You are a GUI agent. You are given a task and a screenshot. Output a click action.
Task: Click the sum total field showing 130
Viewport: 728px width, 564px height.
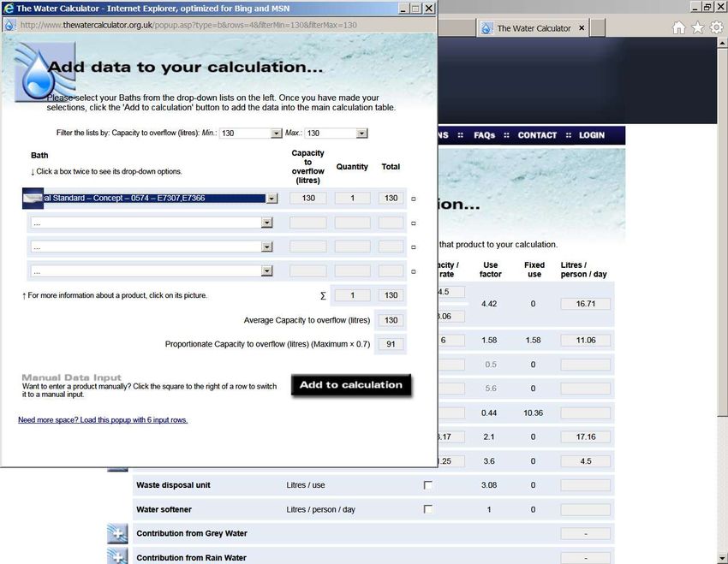tap(391, 295)
